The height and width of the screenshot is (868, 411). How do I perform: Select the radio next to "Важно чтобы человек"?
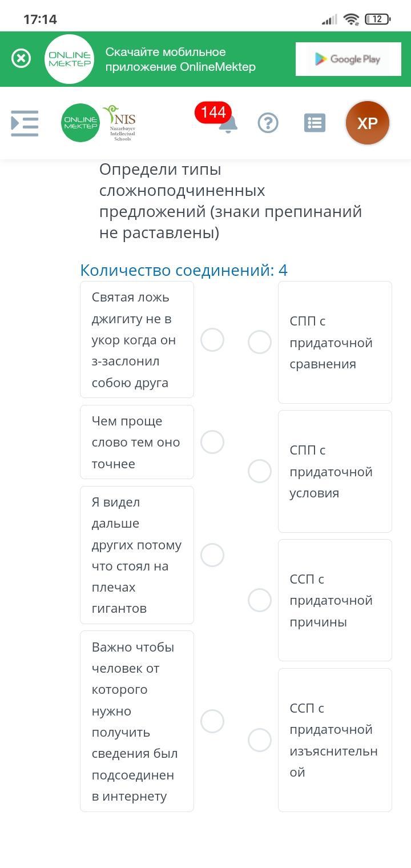(x=212, y=721)
